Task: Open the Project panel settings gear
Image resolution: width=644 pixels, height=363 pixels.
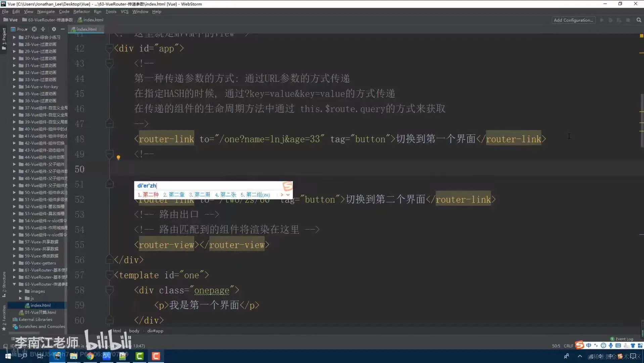Action: click(x=54, y=29)
